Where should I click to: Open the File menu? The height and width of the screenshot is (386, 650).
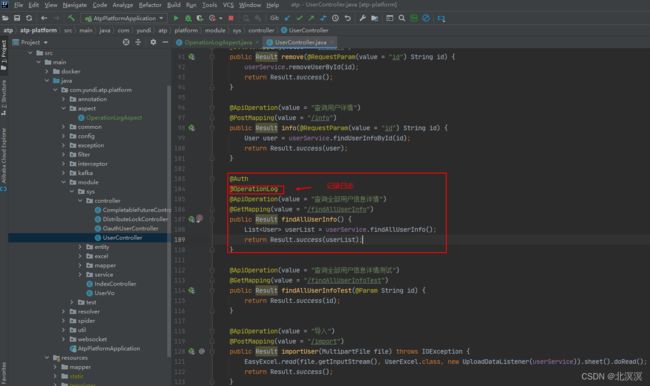19,5
